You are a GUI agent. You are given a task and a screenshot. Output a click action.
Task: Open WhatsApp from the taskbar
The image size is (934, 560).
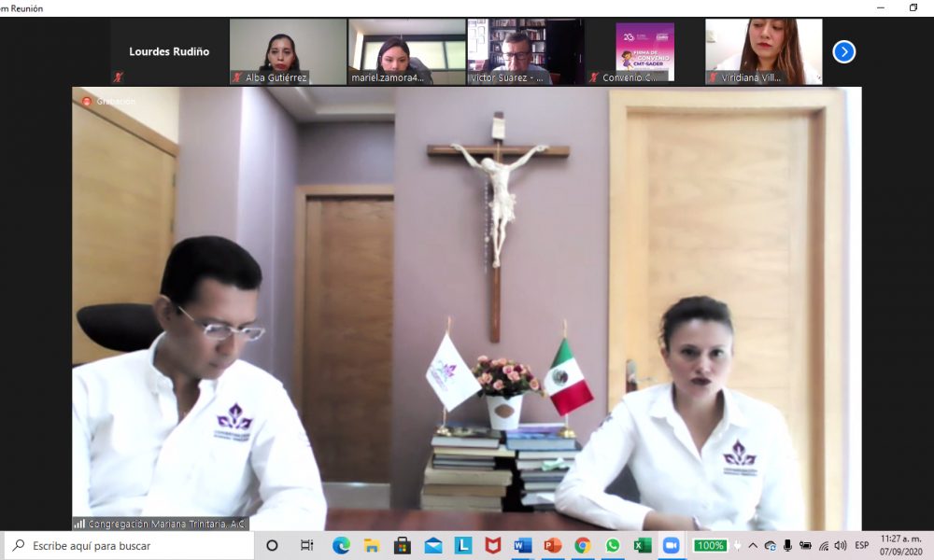612,545
